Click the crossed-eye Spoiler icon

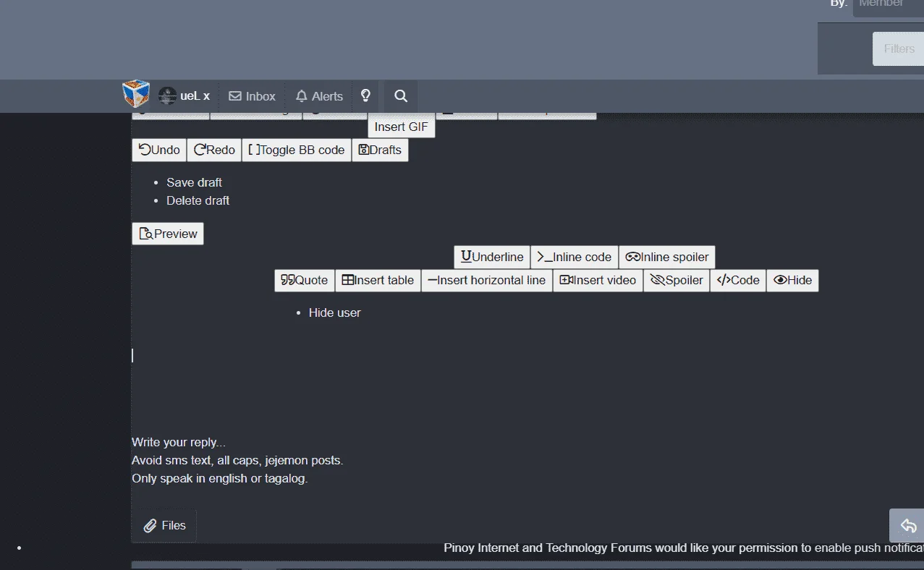click(x=658, y=280)
